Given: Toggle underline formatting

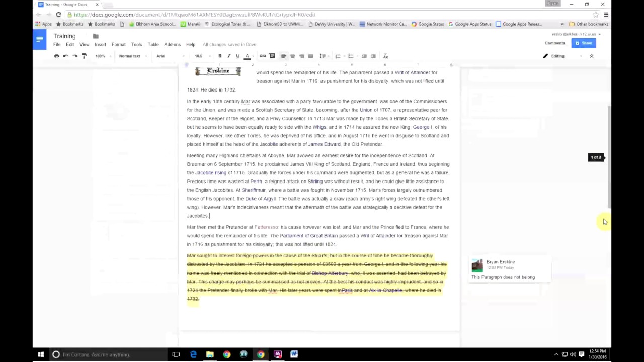Looking at the screenshot, I should [238, 56].
